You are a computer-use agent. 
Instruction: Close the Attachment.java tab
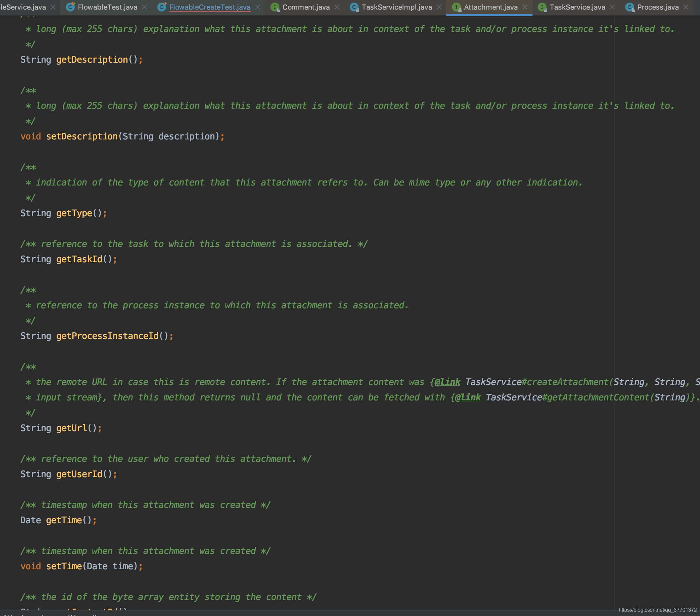525,7
